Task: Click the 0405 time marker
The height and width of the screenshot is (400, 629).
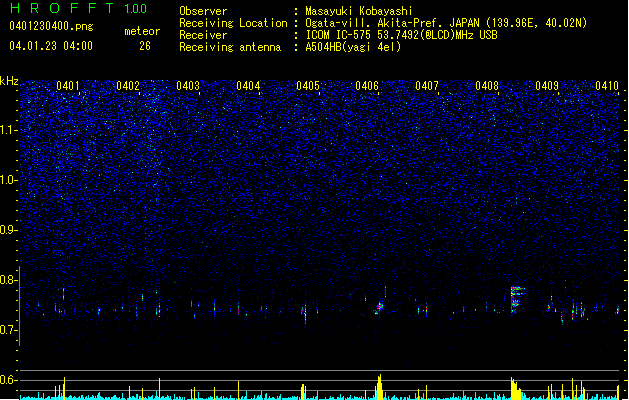Action: pyautogui.click(x=308, y=86)
